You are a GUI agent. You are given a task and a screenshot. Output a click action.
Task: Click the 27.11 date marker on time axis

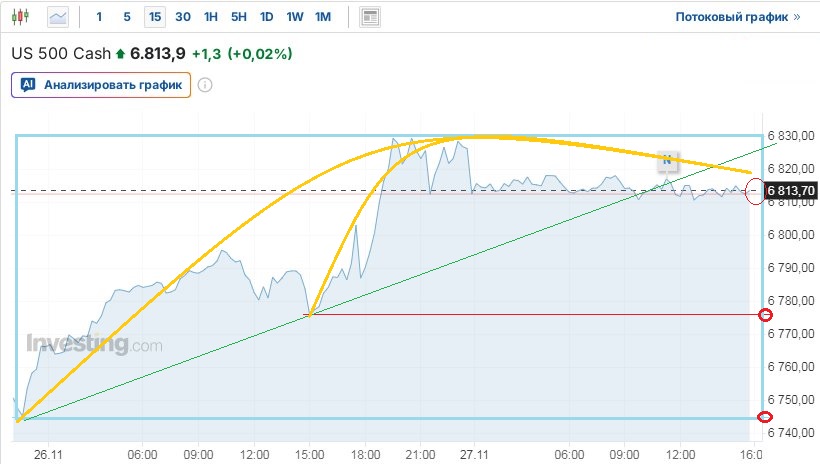(473, 452)
